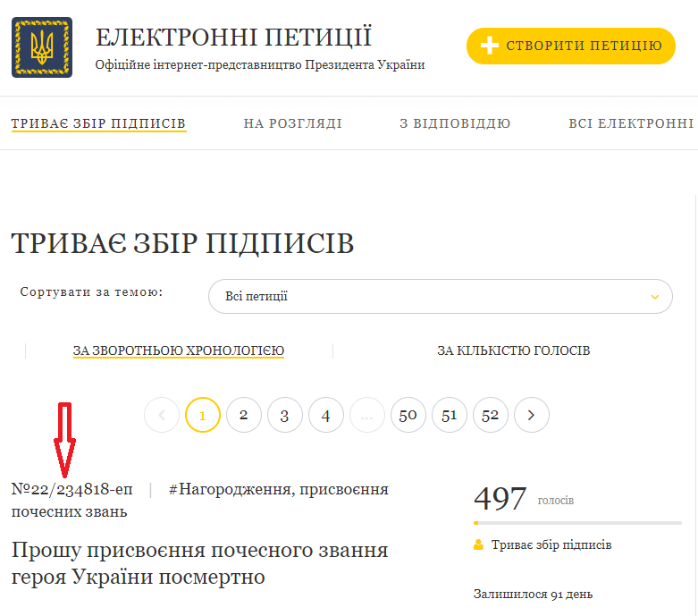Viewport: 698px width, 616px height.
Task: Go to the next page with the right chevron
Action: click(x=531, y=415)
